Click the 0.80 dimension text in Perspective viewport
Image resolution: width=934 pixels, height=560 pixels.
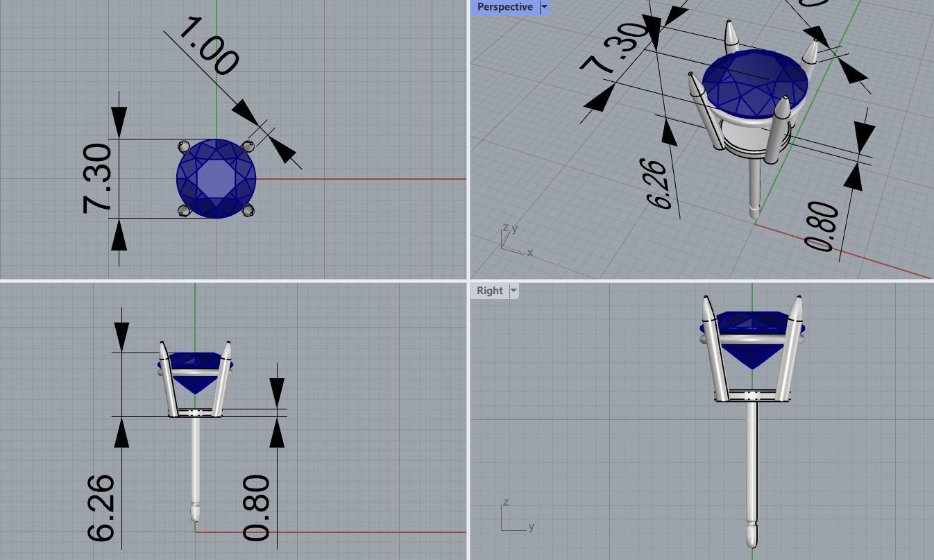coord(822,226)
